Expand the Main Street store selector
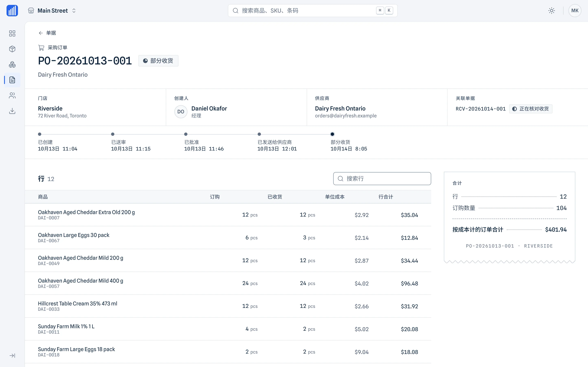 tap(52, 11)
